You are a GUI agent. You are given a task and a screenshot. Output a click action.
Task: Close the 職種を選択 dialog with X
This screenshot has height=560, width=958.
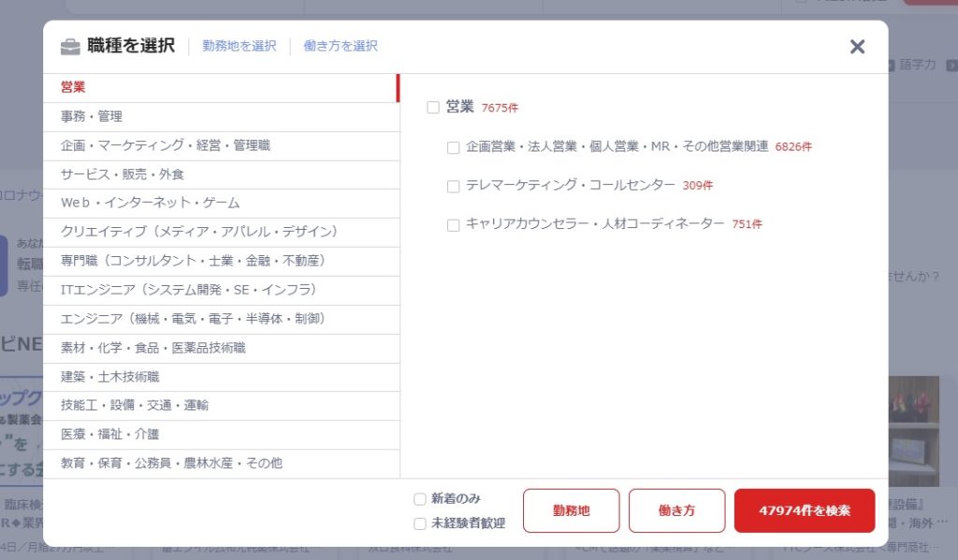[x=857, y=47]
